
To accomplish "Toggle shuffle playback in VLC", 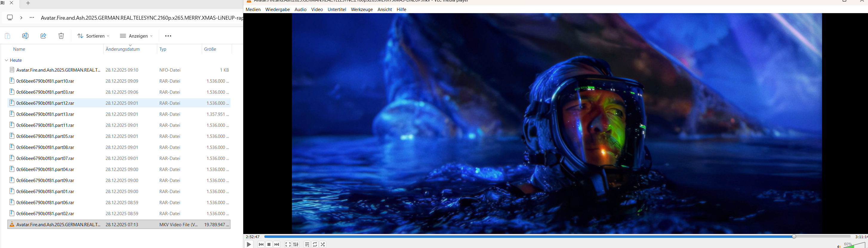I will pos(323,245).
